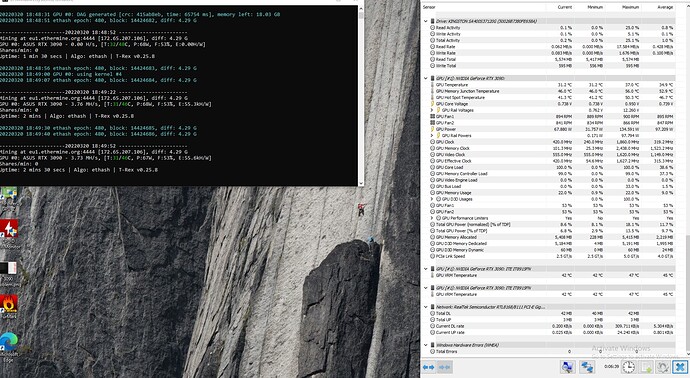Screen dimensions: 690x378
Task: Click the GPU Fan1 RPM fan icon
Action: tap(432, 117)
